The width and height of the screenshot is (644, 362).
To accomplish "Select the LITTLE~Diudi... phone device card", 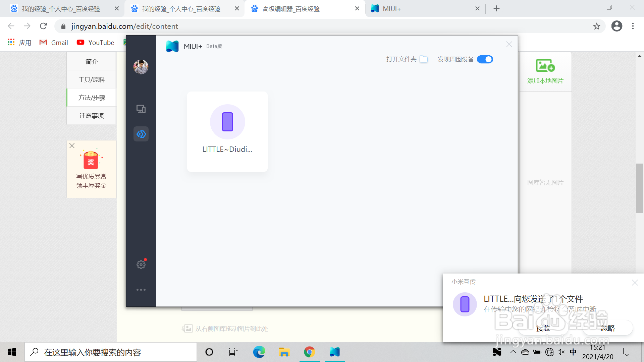I will pyautogui.click(x=227, y=131).
